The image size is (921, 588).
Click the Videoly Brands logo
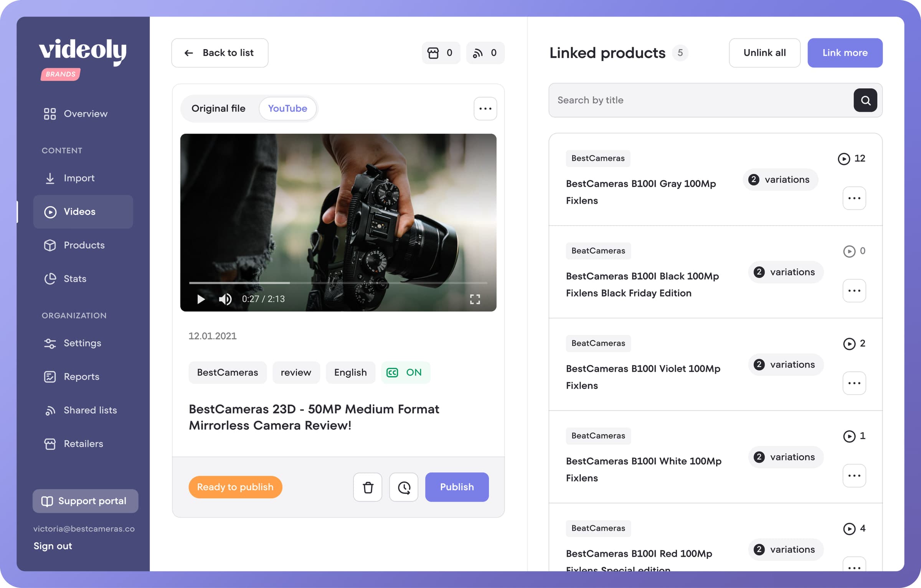[83, 59]
